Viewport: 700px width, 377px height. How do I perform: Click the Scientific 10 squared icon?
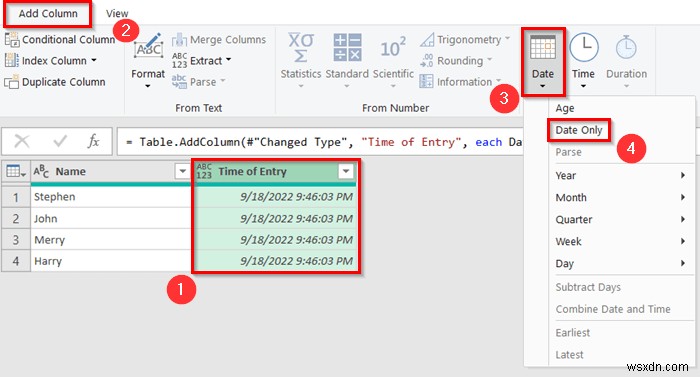pyautogui.click(x=393, y=48)
